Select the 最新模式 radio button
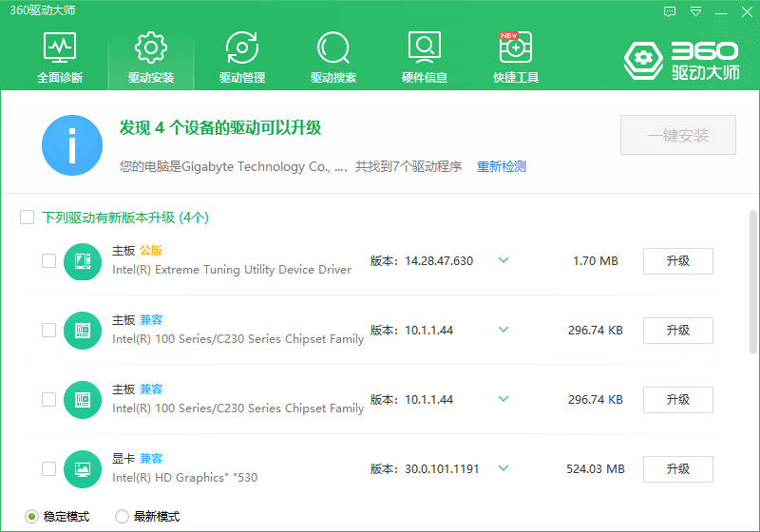The width and height of the screenshot is (760, 532). click(123, 517)
